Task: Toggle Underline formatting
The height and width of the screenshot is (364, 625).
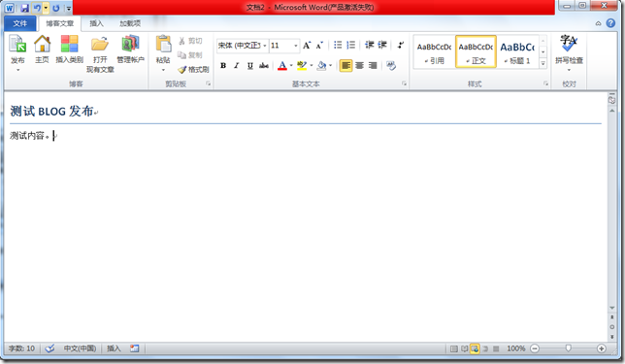Action: pyautogui.click(x=250, y=66)
